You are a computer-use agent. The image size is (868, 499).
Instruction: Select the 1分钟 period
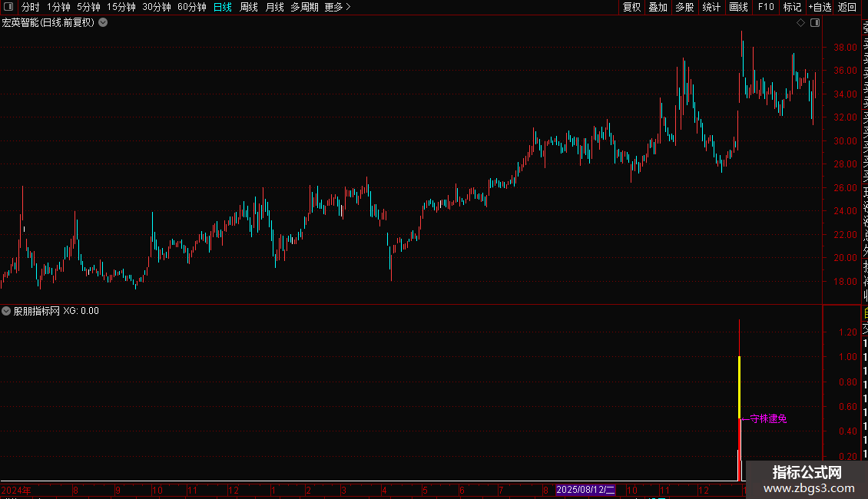pos(58,7)
